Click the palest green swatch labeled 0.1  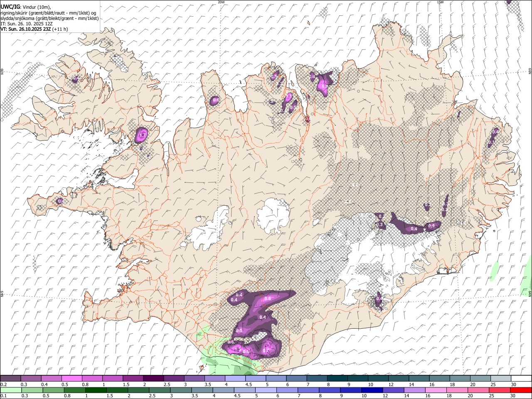click(x=10, y=390)
